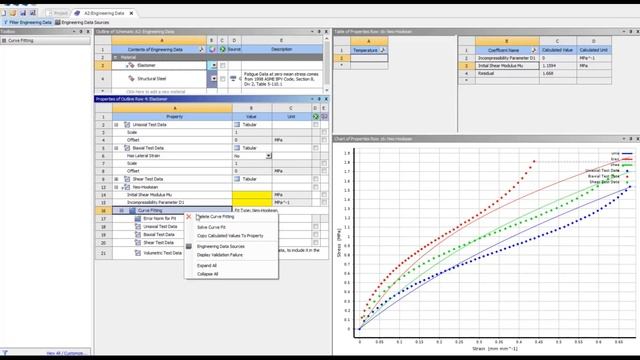Select the Elastomer material row

[159, 65]
